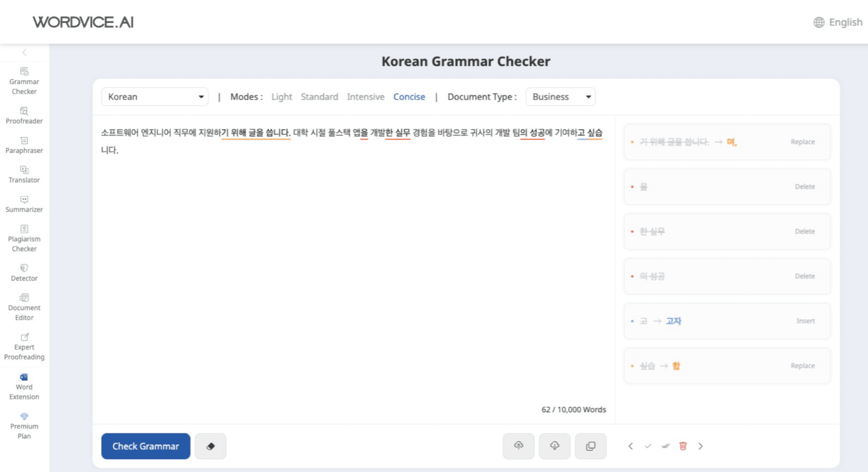Open the Korean language dropdown

pyautogui.click(x=155, y=97)
